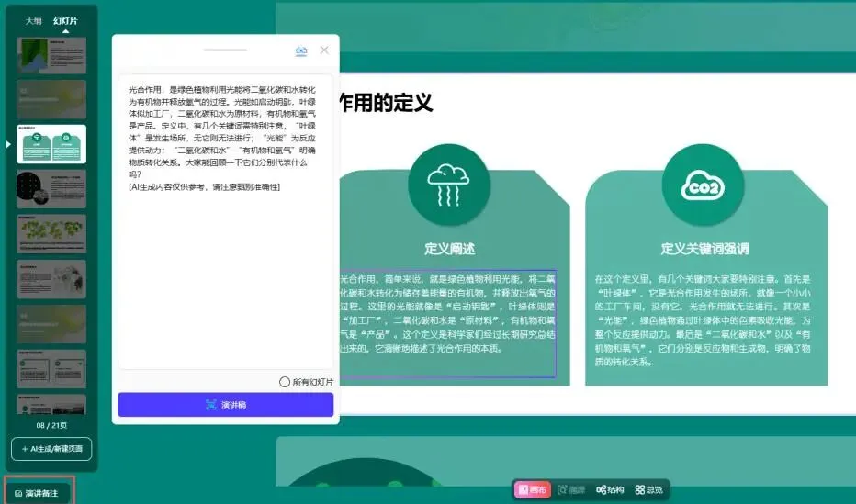856x504 pixels.
Task: Select the selected thumbnail with two green cards
Action: pos(51,144)
